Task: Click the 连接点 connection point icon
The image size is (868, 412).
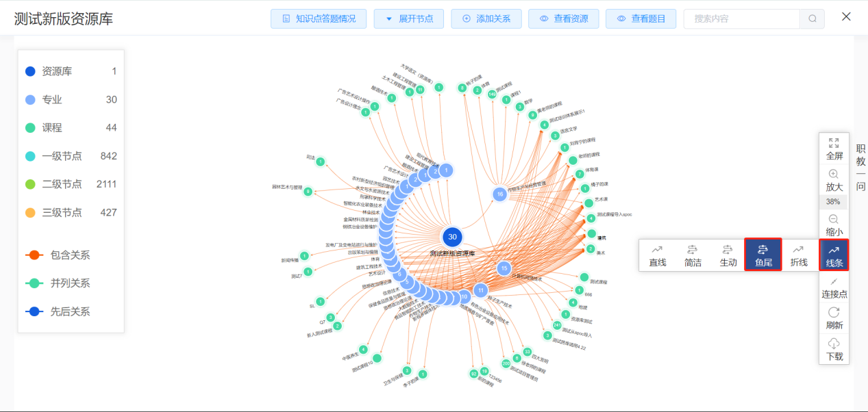Action: click(x=834, y=281)
